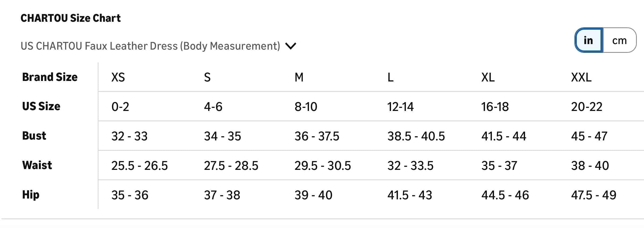
Task: Click the 47.5 - 49 hip cell
Action: pos(594,195)
